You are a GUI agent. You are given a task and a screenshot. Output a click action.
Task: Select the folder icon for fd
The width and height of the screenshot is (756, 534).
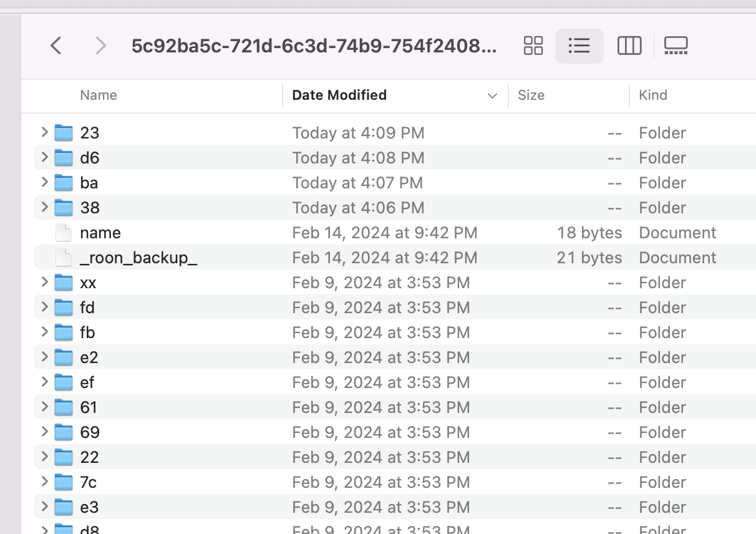tap(64, 308)
